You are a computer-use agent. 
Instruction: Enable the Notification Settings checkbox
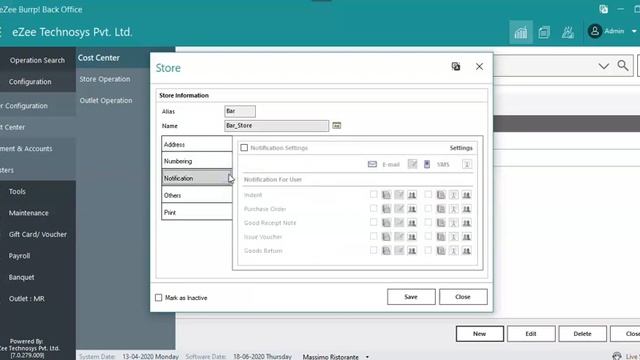point(244,148)
